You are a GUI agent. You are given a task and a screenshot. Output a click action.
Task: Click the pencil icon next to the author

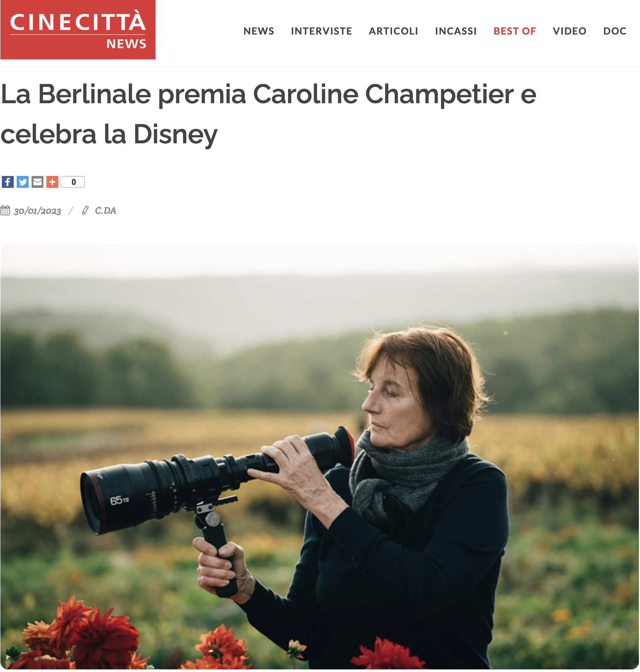85,210
